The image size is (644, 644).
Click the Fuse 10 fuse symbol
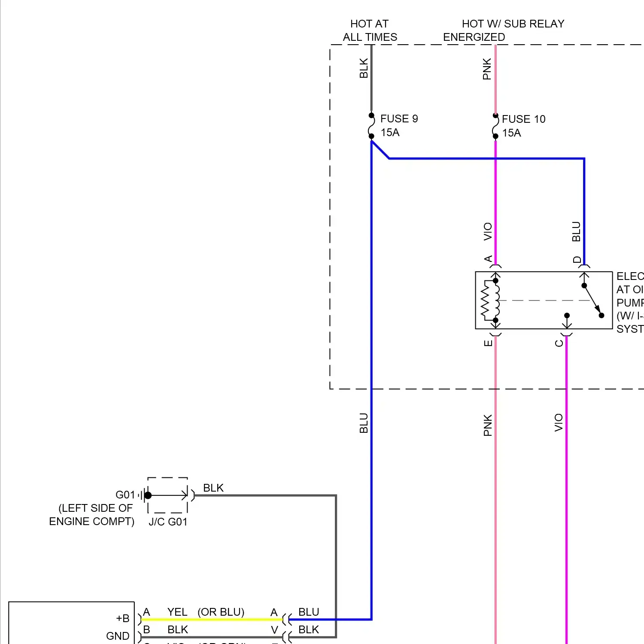coord(495,126)
